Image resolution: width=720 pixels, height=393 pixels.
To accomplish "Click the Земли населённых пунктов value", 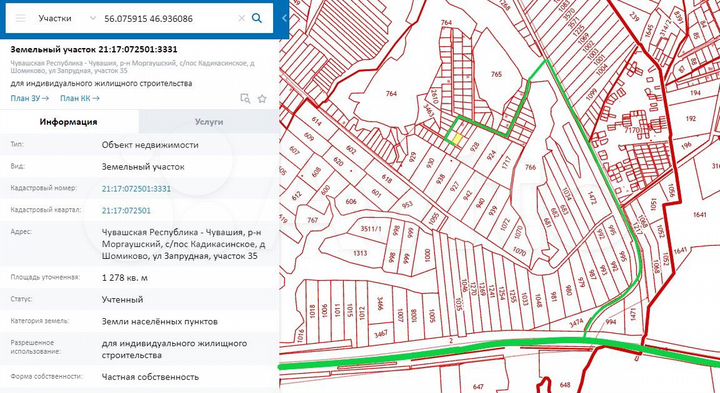I will (x=160, y=321).
